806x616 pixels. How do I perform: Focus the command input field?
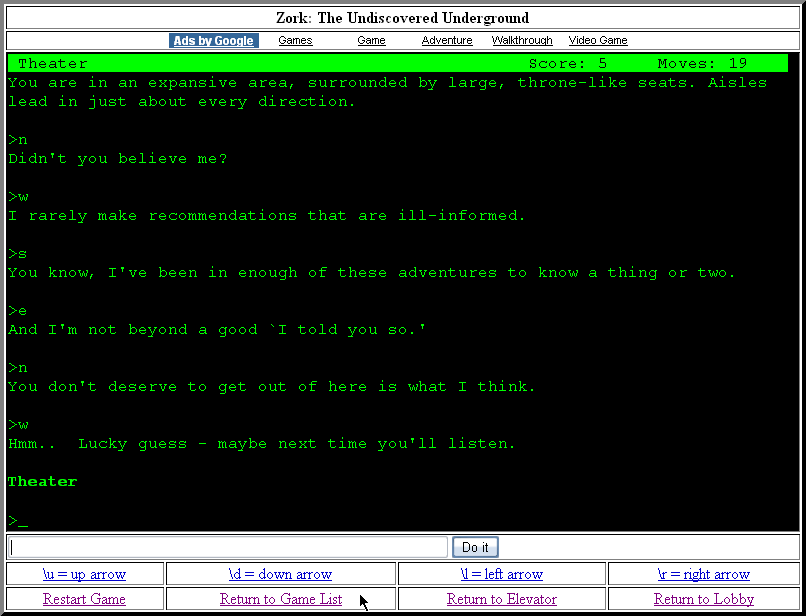pyautogui.click(x=228, y=547)
